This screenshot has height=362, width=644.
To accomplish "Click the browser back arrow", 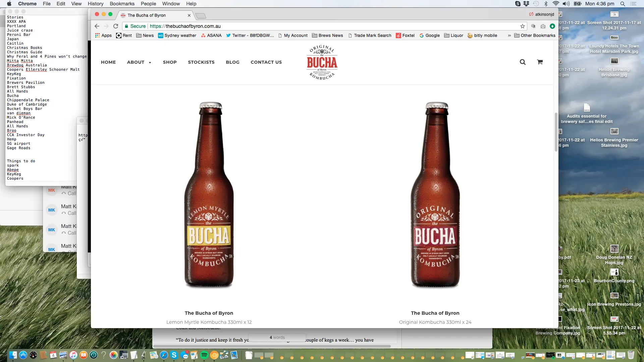I will [97, 26].
